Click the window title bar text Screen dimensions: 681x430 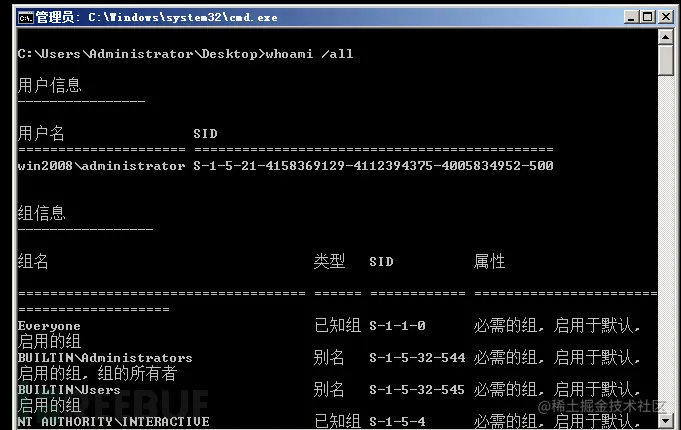click(x=156, y=17)
